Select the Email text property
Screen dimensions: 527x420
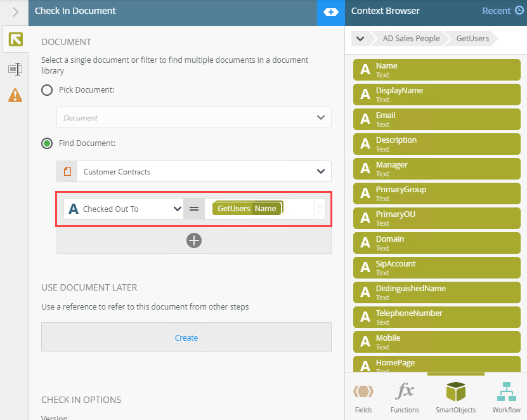pyautogui.click(x=436, y=119)
